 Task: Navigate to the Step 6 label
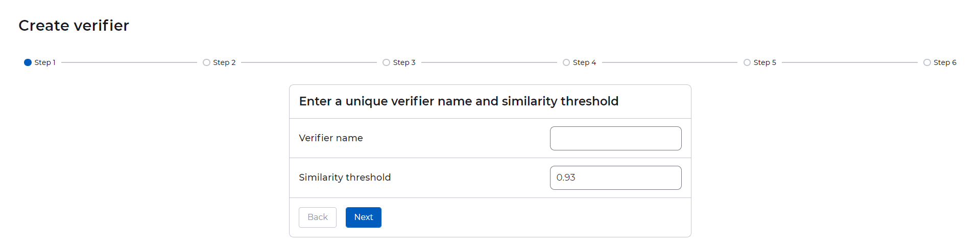945,62
